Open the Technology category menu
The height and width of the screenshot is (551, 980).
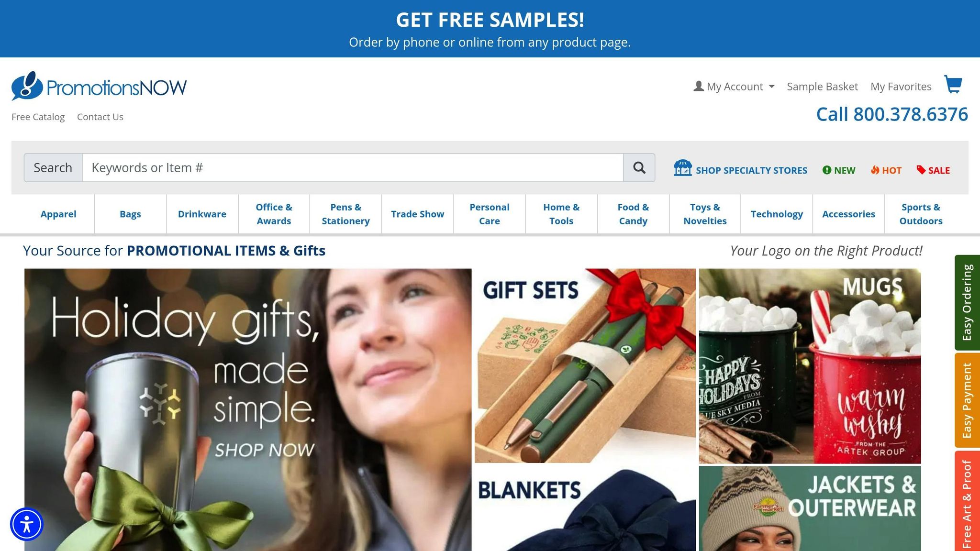(x=777, y=214)
